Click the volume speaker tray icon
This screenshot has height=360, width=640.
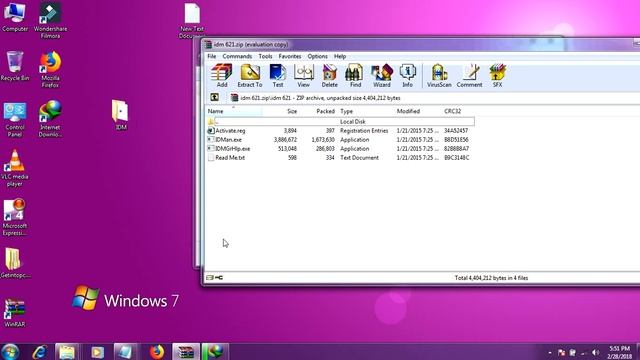tap(595, 352)
